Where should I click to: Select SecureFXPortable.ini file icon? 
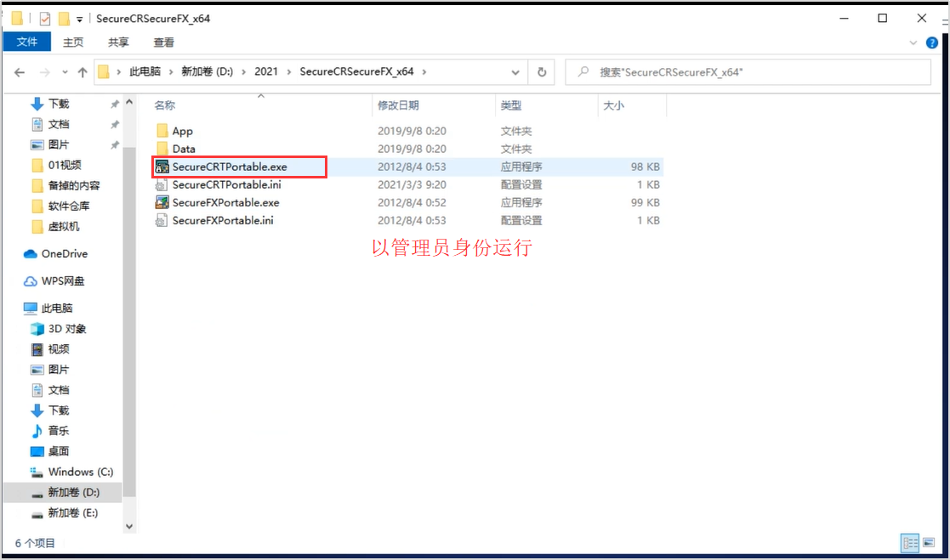pyautogui.click(x=161, y=220)
